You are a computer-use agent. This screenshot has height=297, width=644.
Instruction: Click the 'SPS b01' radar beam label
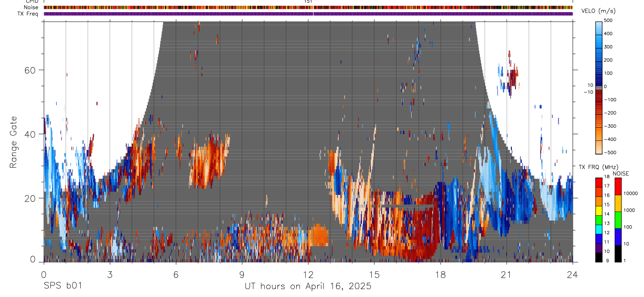pos(62,286)
